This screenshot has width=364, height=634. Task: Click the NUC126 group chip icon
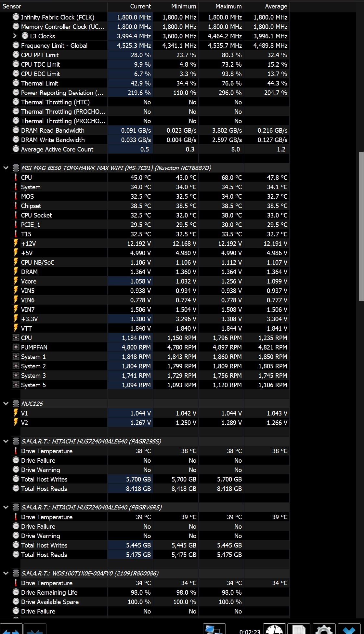click(16, 403)
